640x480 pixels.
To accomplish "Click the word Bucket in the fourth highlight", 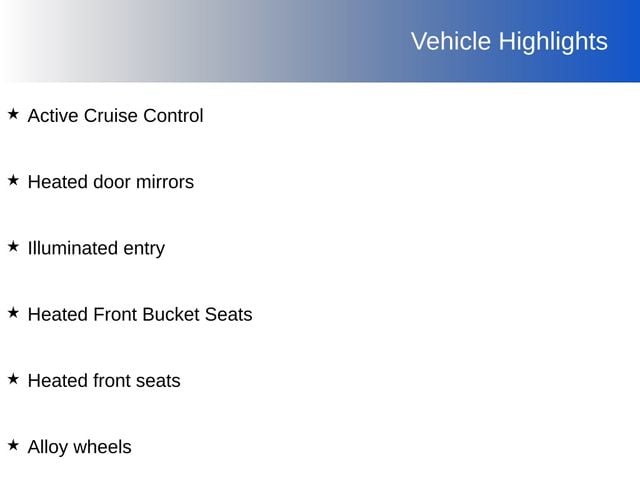I will pyautogui.click(x=171, y=314).
